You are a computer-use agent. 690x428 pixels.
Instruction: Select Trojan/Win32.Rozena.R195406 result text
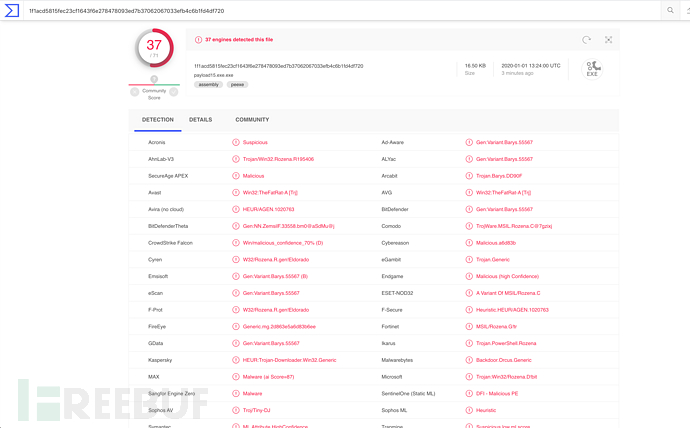279,159
